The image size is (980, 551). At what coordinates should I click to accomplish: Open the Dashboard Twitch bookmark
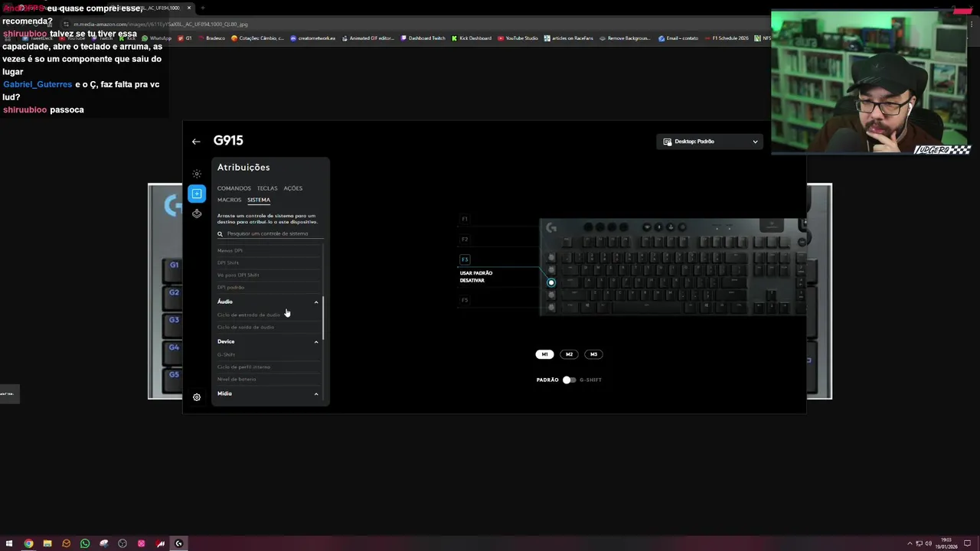click(423, 38)
